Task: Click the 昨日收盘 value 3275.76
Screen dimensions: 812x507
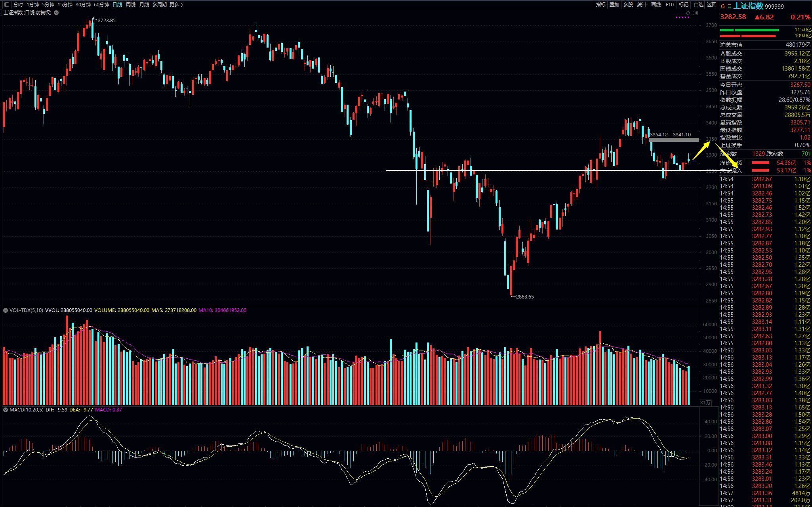Action: [x=800, y=92]
